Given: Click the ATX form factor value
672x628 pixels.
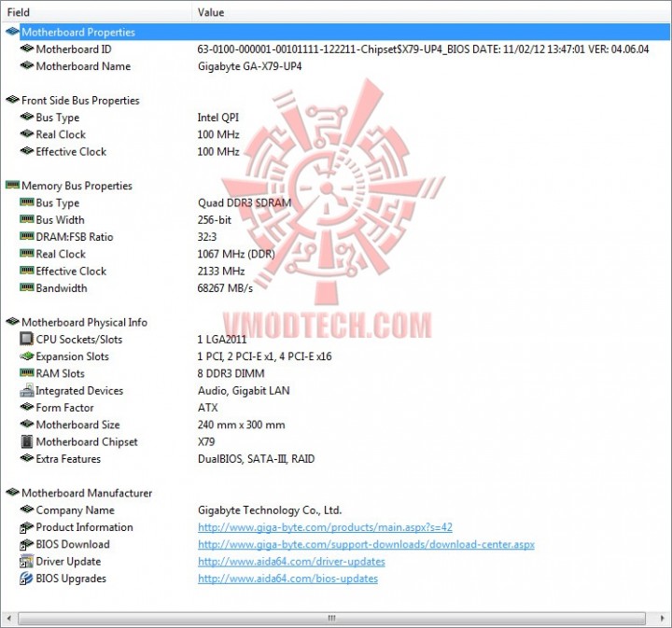Looking at the screenshot, I should pos(208,408).
